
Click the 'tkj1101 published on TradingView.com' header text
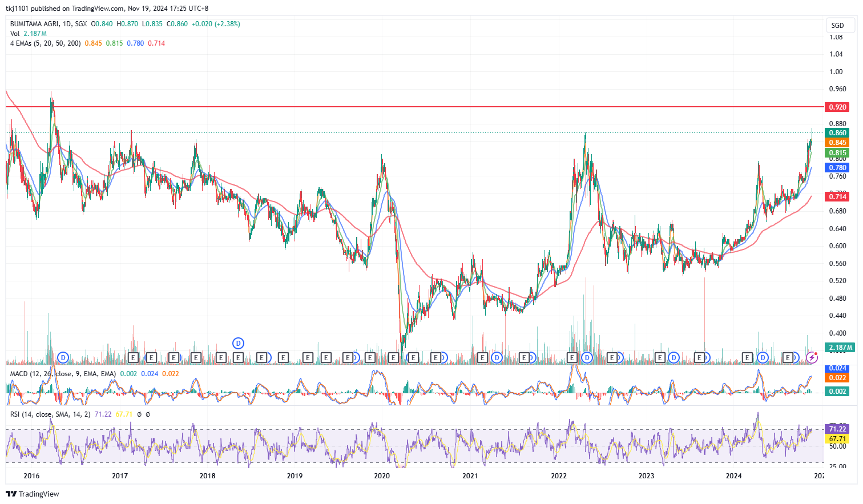[x=65, y=9]
